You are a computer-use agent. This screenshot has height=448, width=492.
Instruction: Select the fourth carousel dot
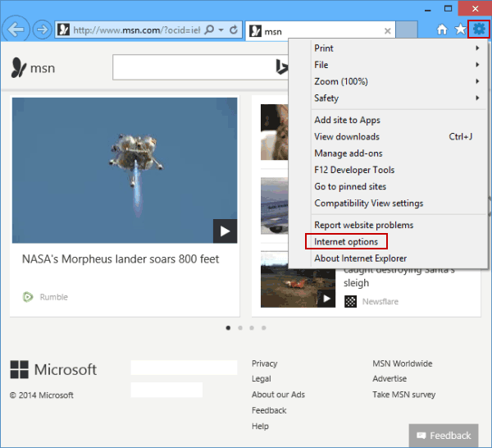point(264,327)
